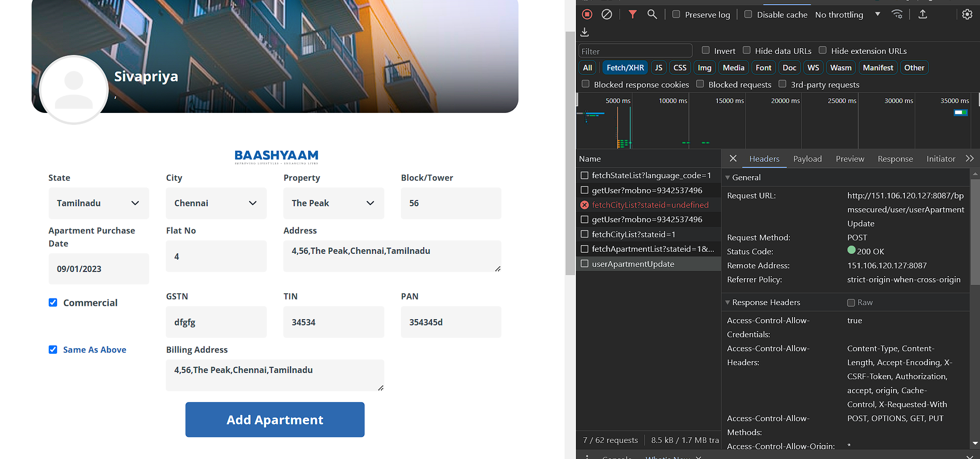Click the import HAR upload icon

[923, 15]
